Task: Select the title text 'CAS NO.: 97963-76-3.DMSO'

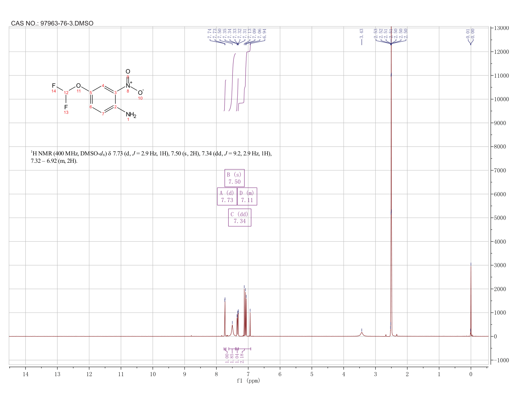Action: (x=52, y=23)
